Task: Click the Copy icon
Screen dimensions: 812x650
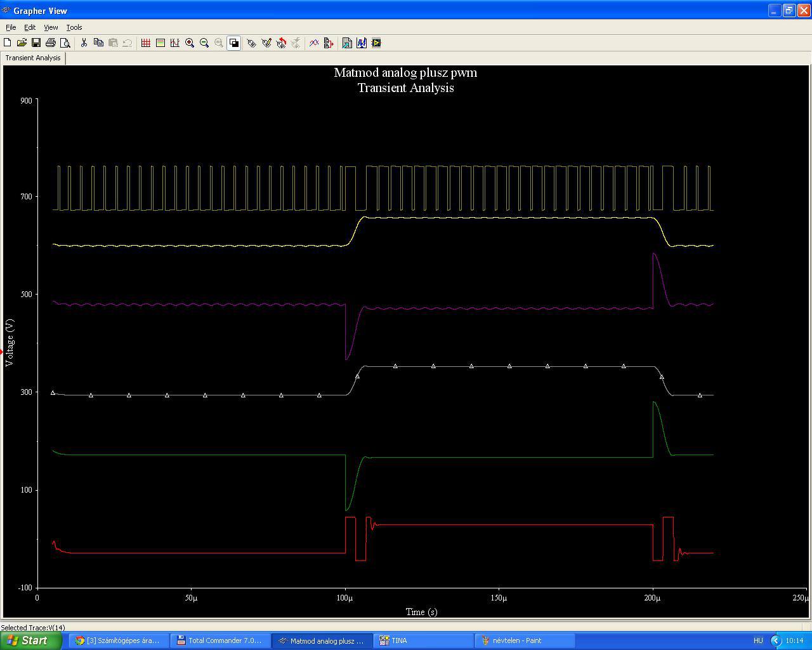Action: pos(98,43)
